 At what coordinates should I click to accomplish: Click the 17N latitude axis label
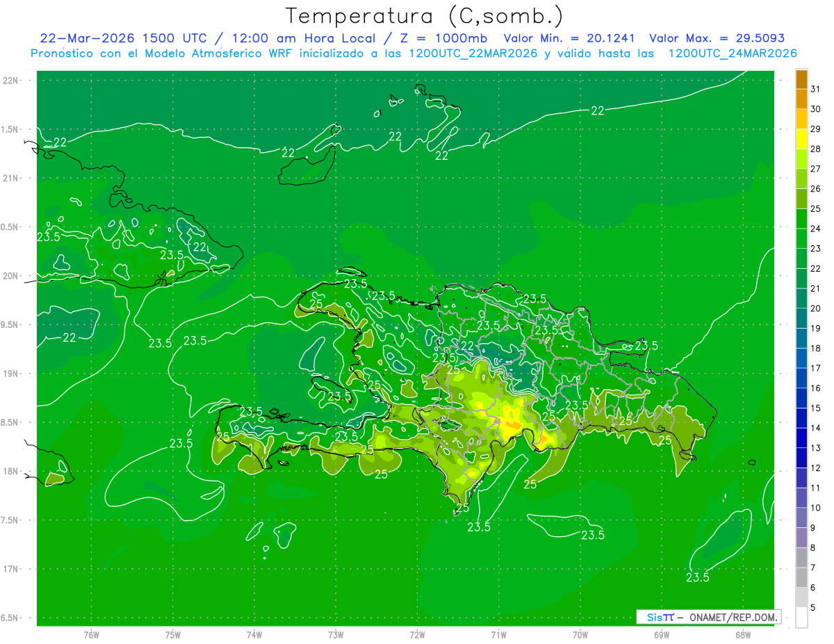tap(11, 569)
